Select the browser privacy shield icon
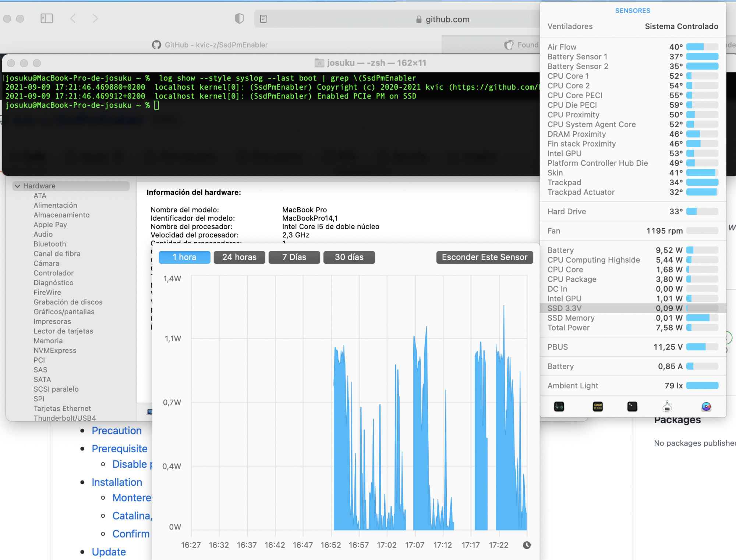The image size is (736, 560). 238,19
